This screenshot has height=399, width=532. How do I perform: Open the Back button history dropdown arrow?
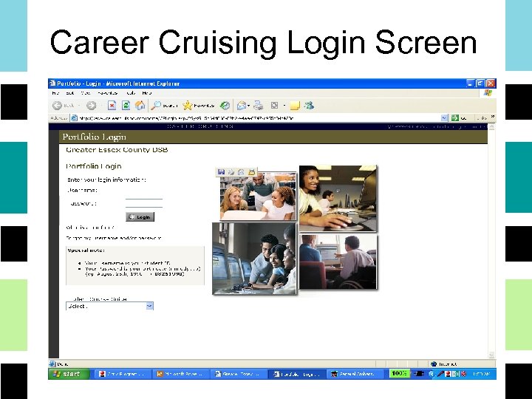pos(79,106)
